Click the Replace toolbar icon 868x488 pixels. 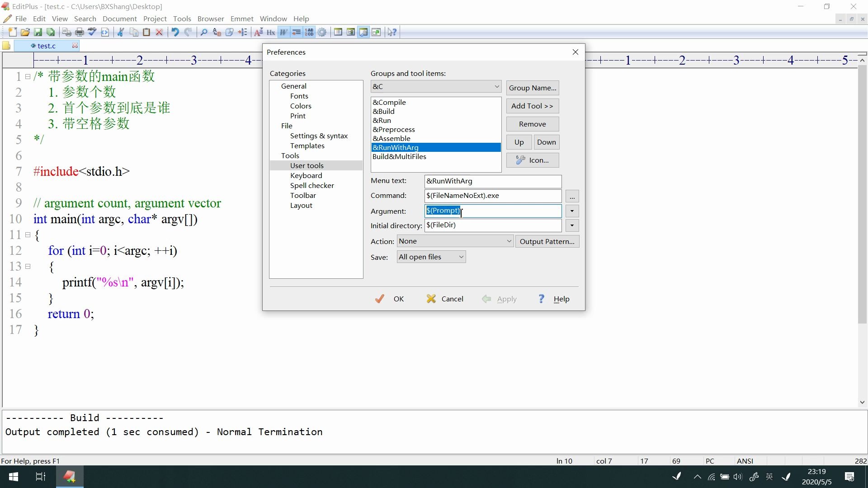(217, 32)
